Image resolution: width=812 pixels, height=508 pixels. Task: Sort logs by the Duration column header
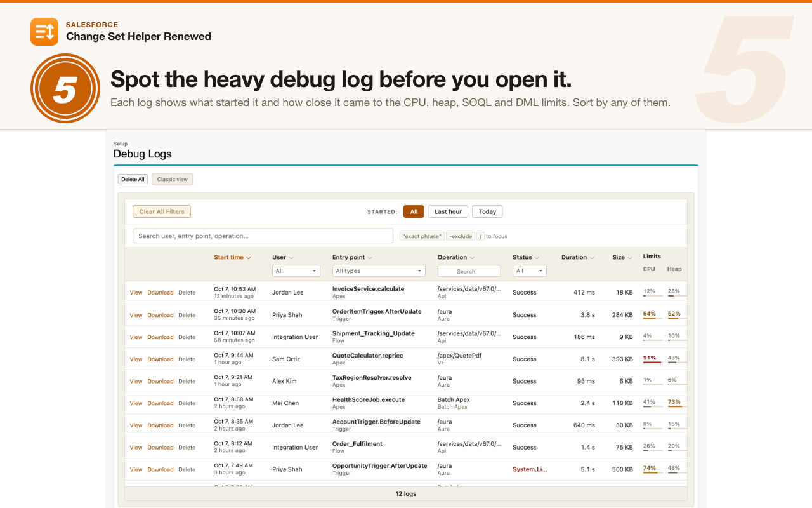point(577,257)
